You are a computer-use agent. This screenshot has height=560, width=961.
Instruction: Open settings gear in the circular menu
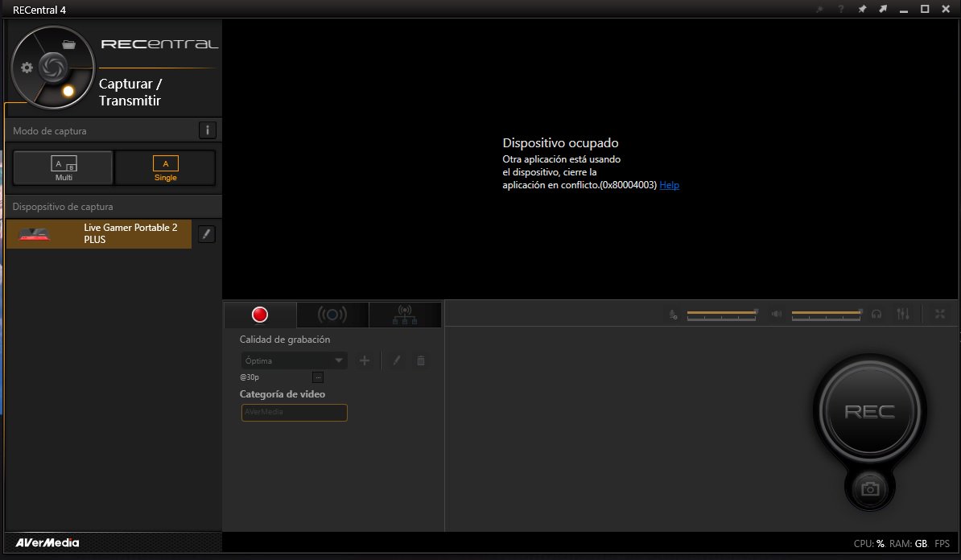click(27, 68)
